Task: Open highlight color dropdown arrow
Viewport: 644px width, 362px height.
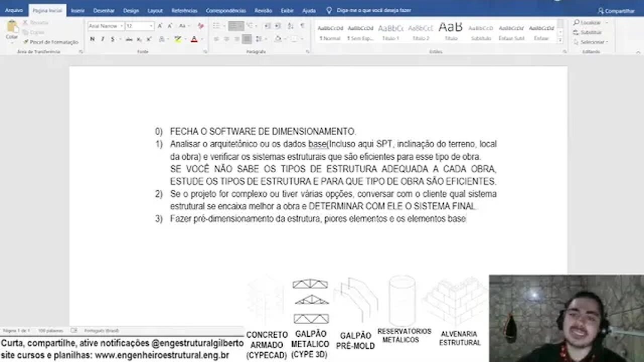Action: pyautogui.click(x=185, y=39)
